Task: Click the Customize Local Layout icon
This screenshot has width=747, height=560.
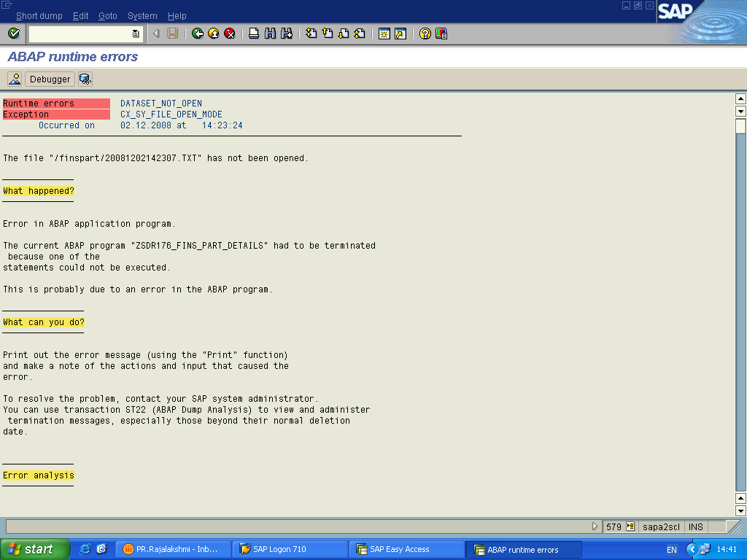Action: [441, 33]
